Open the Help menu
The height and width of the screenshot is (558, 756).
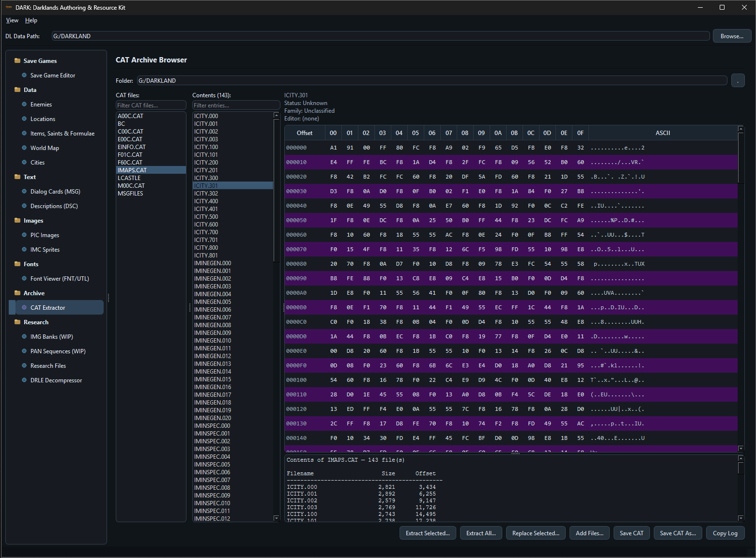click(31, 20)
